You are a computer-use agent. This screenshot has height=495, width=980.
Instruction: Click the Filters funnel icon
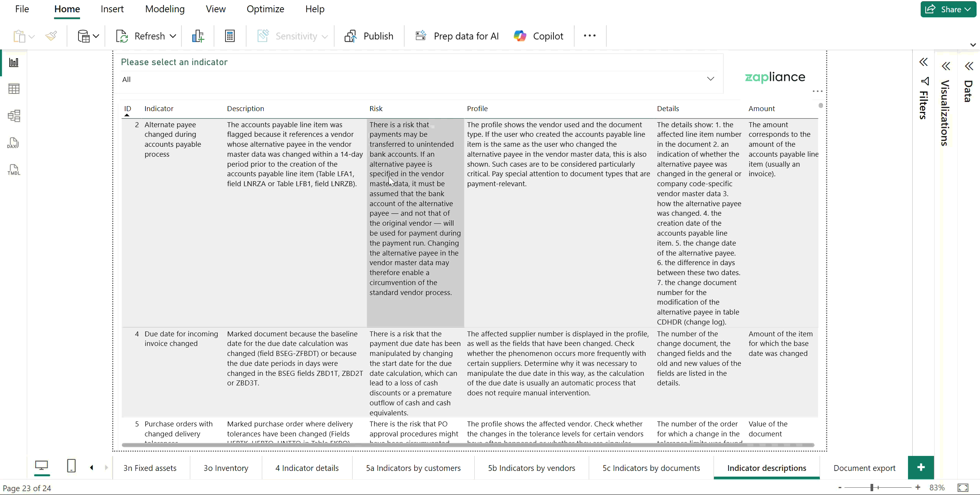click(925, 81)
